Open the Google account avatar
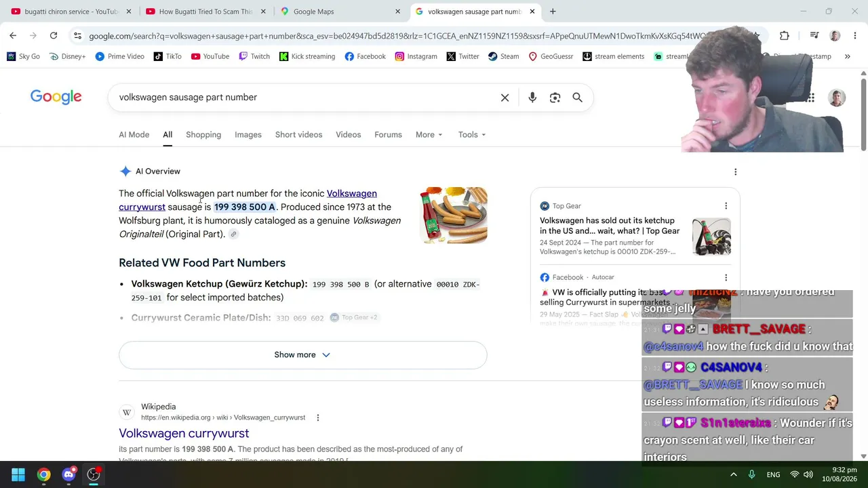This screenshot has height=488, width=868. tap(836, 98)
